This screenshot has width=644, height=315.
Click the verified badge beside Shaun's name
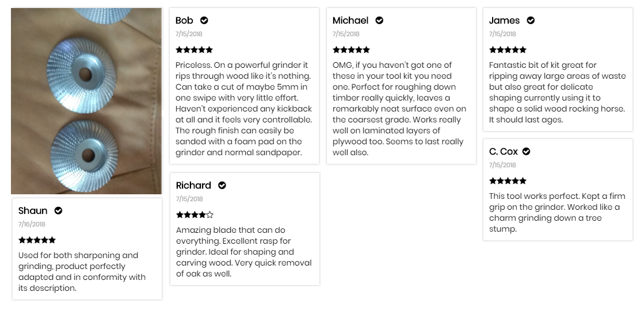[x=58, y=211]
